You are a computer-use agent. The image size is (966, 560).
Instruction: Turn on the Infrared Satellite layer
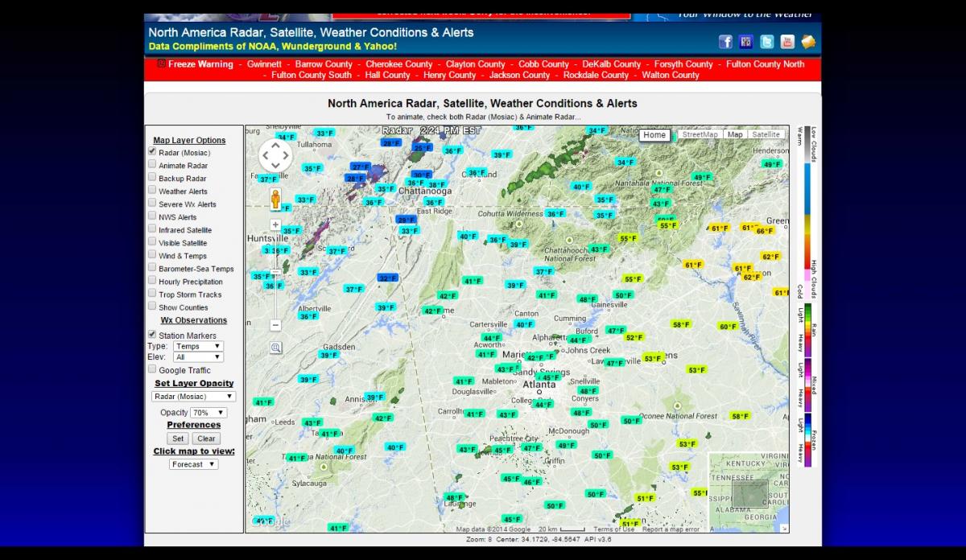[x=152, y=229]
